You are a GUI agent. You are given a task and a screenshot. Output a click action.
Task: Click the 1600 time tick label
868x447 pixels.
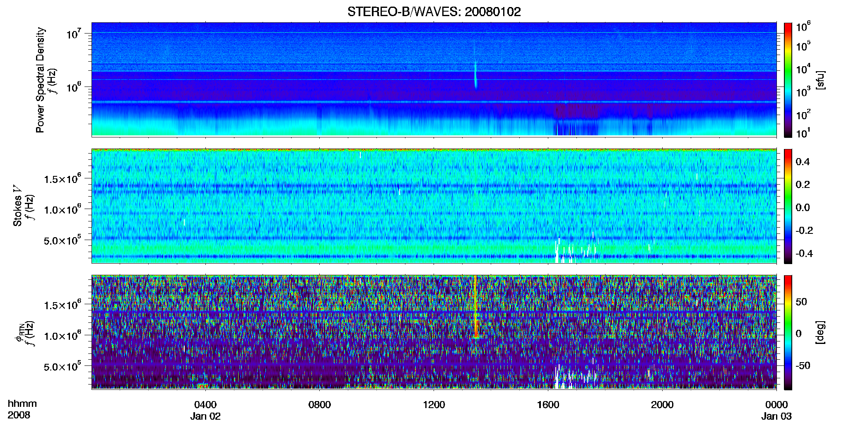point(548,405)
